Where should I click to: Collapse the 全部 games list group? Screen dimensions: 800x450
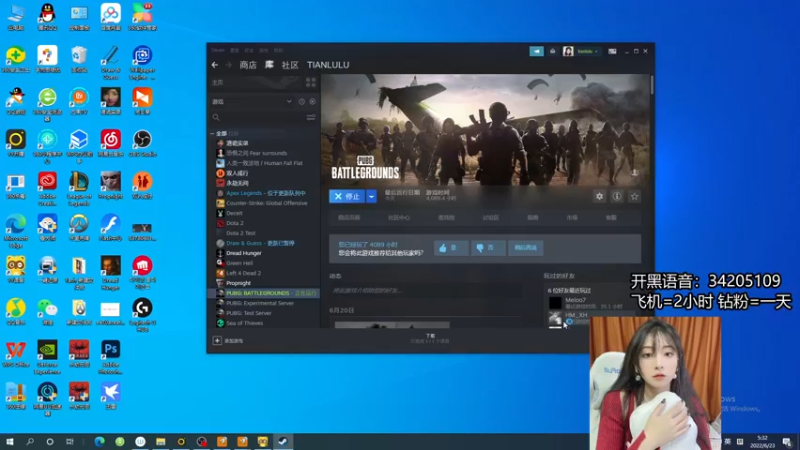coord(212,133)
